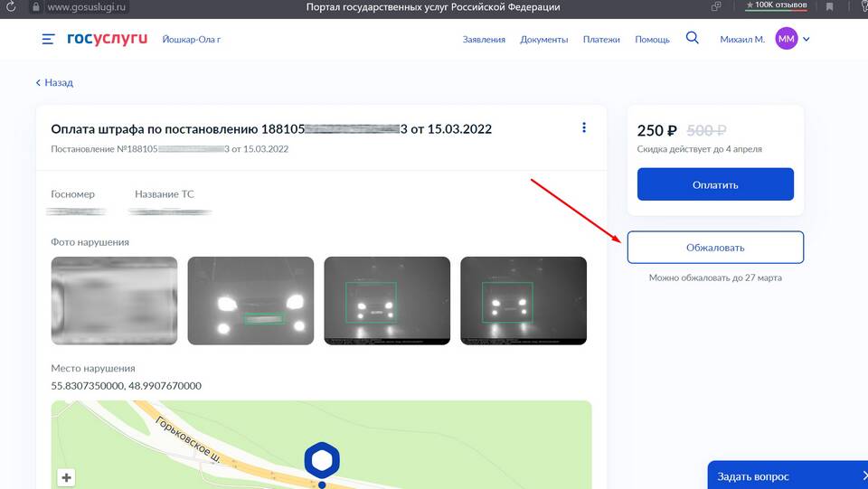Go back using the Назад link

click(x=54, y=82)
